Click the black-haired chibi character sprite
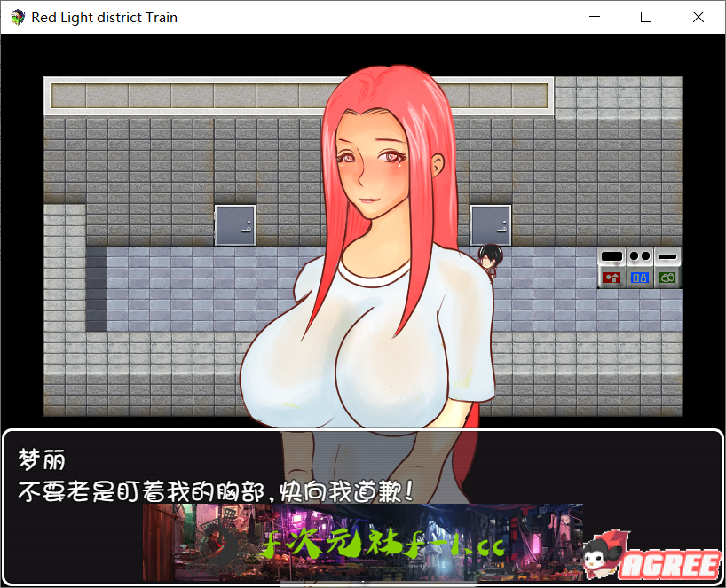 [x=488, y=262]
